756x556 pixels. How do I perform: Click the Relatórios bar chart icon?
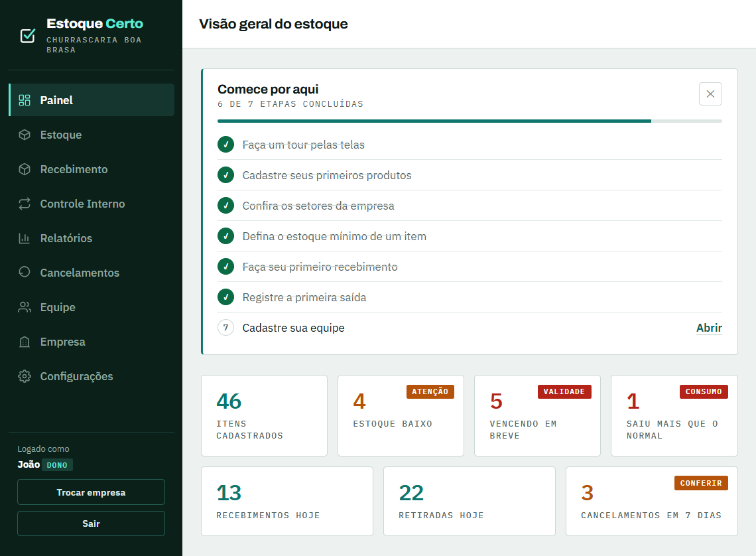[25, 238]
